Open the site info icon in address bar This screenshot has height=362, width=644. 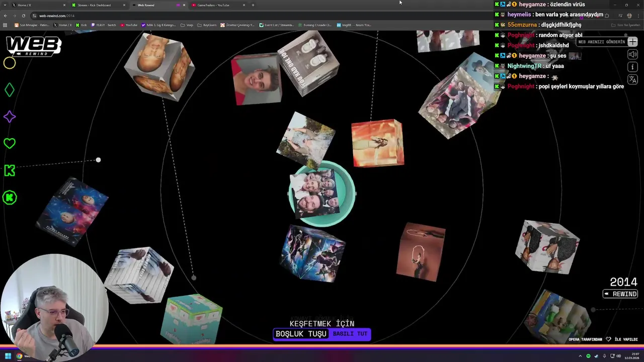34,16
